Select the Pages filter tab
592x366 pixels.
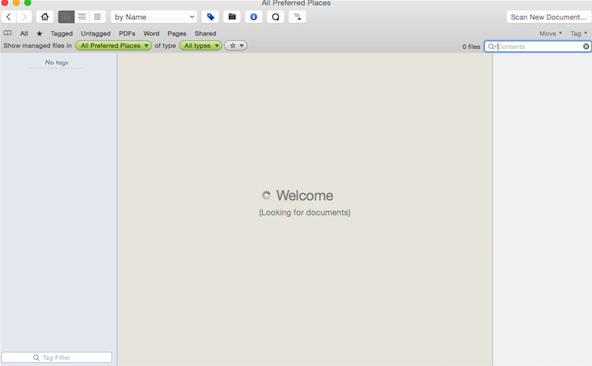click(177, 34)
